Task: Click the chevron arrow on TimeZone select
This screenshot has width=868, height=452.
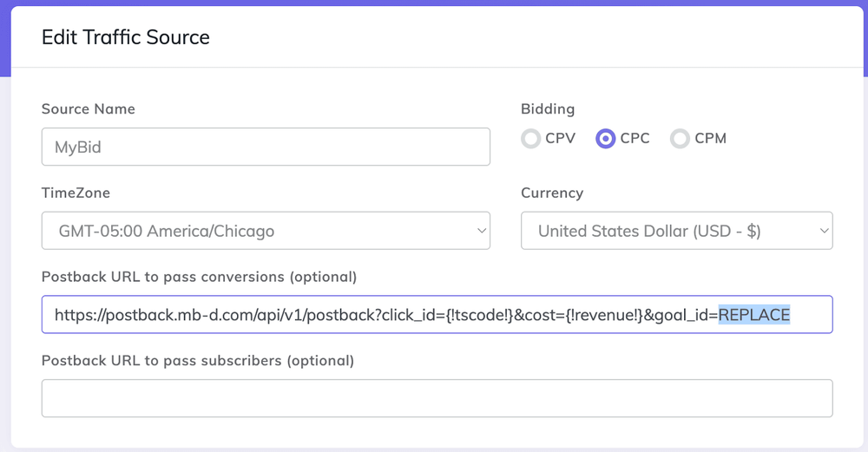Action: coord(482,231)
